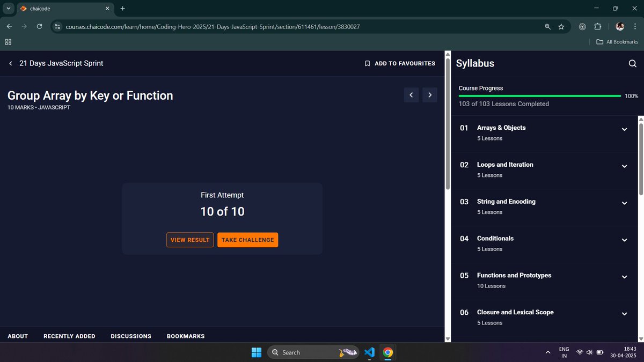
Task: Open the Chrome profile avatar
Action: coord(620,26)
